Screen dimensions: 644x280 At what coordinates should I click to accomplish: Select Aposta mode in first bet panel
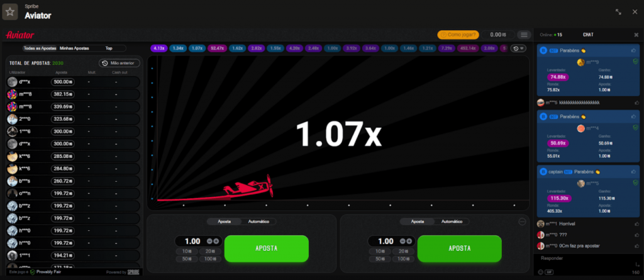(225, 221)
